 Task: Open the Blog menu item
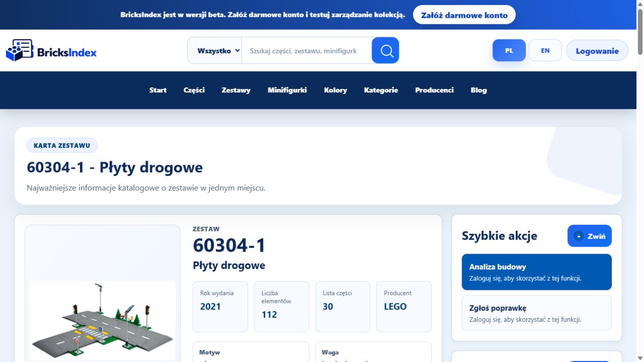click(479, 90)
